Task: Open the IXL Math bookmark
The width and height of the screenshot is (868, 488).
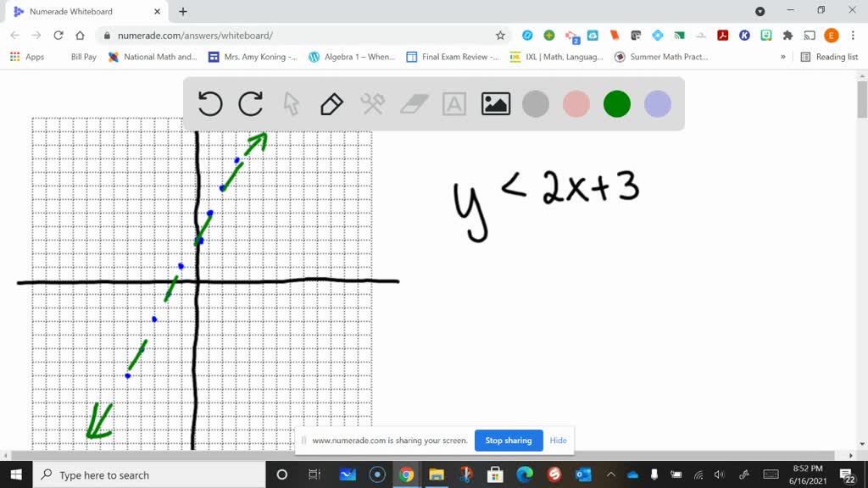Action: point(560,56)
